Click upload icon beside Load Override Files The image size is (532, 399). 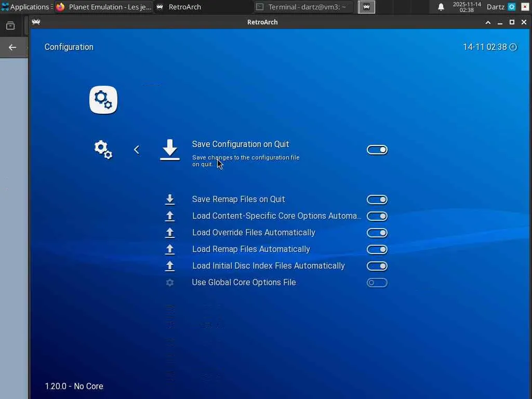(170, 233)
